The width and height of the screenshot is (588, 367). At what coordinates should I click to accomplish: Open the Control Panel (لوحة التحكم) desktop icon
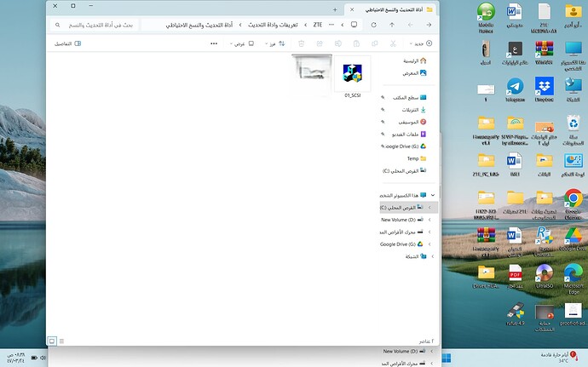tap(573, 164)
